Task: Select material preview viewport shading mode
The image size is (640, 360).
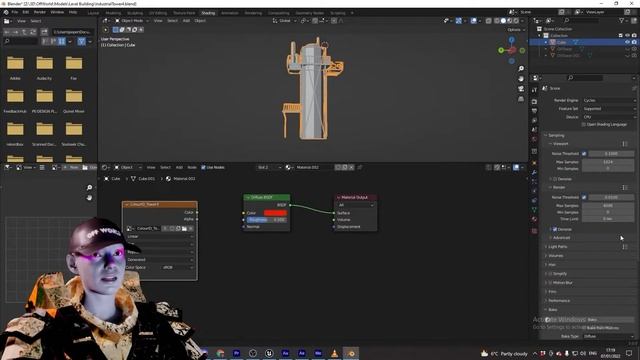Action: [x=509, y=20]
